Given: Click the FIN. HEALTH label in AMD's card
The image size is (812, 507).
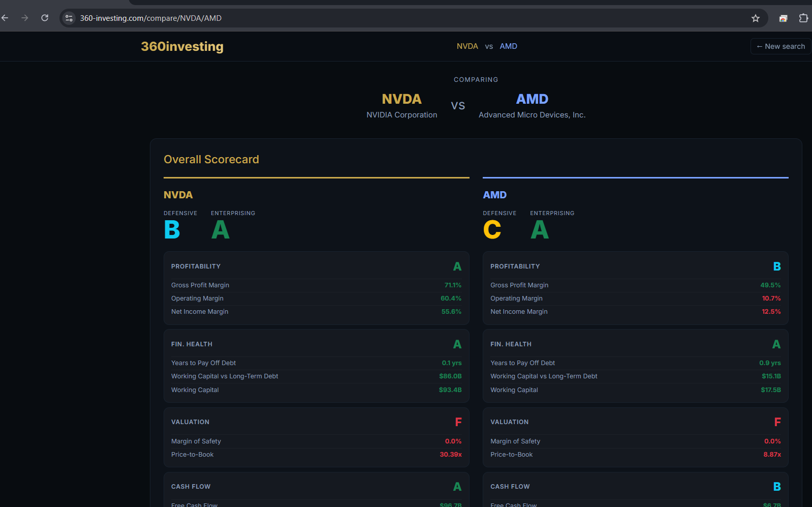Looking at the screenshot, I should 511,344.
